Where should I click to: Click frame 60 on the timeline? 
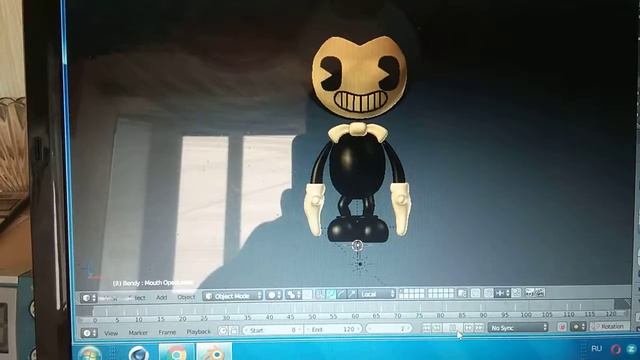click(355, 316)
